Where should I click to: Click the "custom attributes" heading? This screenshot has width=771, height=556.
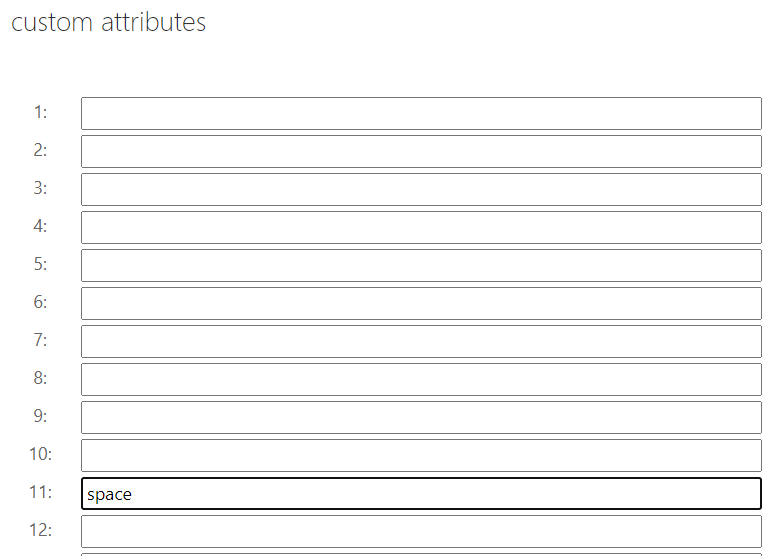109,22
